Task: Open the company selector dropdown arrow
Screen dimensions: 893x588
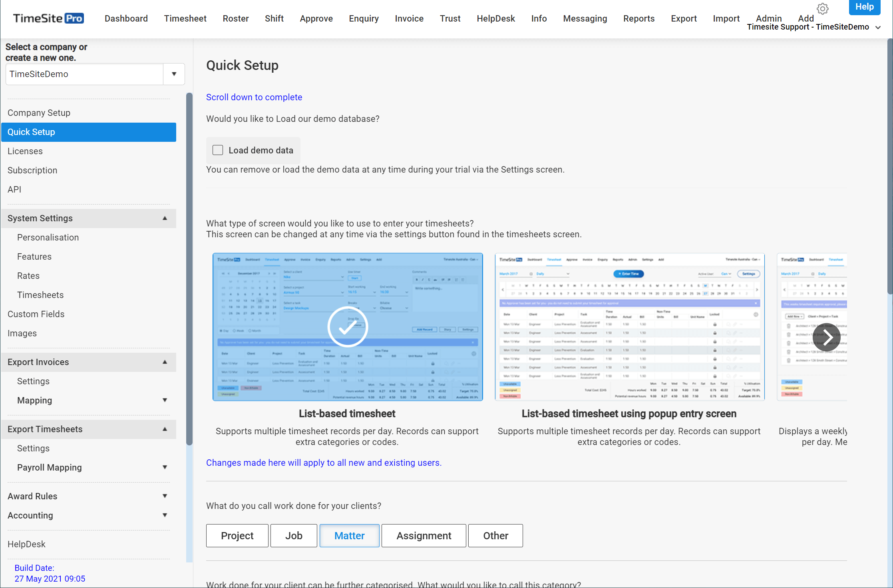Action: pos(174,74)
